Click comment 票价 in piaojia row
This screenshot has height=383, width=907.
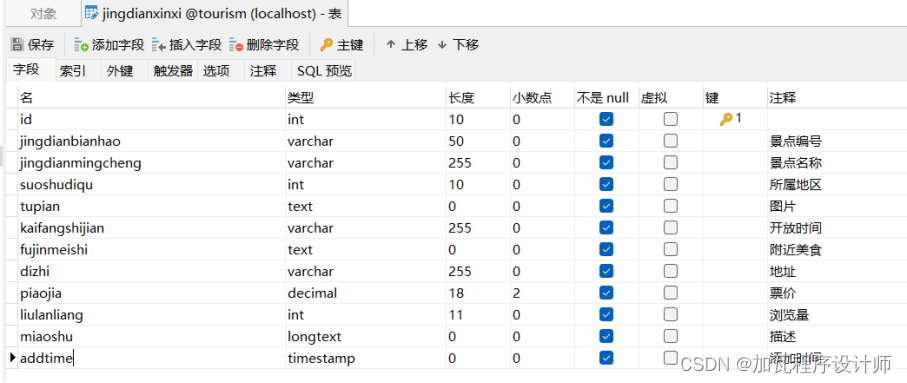point(782,293)
